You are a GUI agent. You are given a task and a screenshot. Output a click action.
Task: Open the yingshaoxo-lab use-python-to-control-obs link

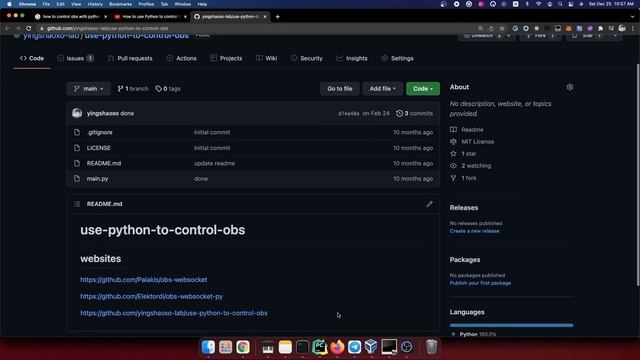pyautogui.click(x=174, y=313)
